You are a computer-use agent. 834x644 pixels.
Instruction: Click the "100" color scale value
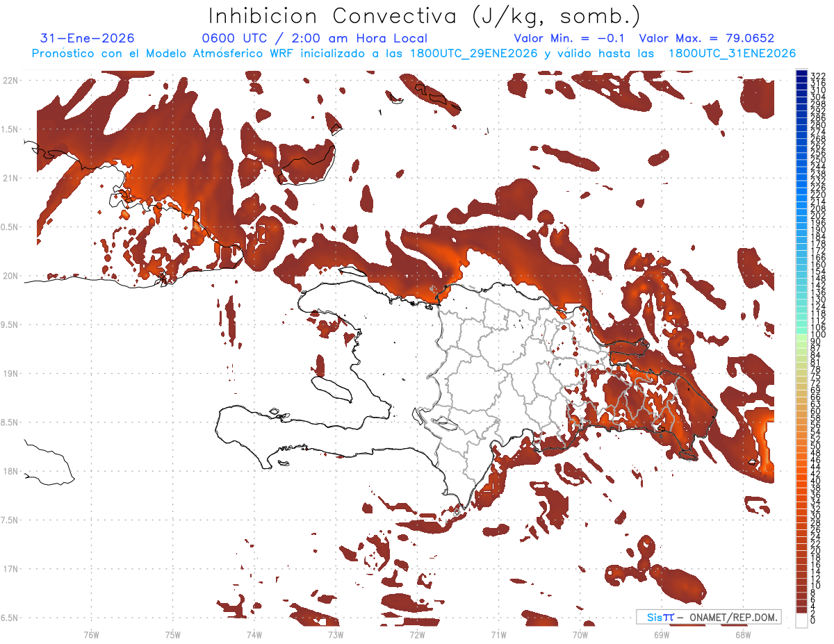pos(817,335)
